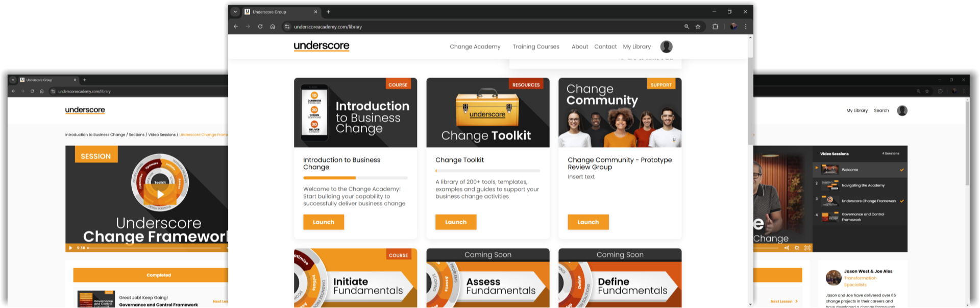The width and height of the screenshot is (980, 308).
Task: Click the zoom magnifier icon in front address bar
Action: 687,27
